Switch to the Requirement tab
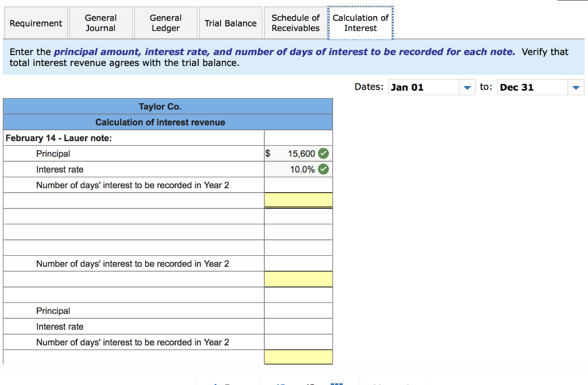This screenshot has height=385, width=588. (x=36, y=23)
